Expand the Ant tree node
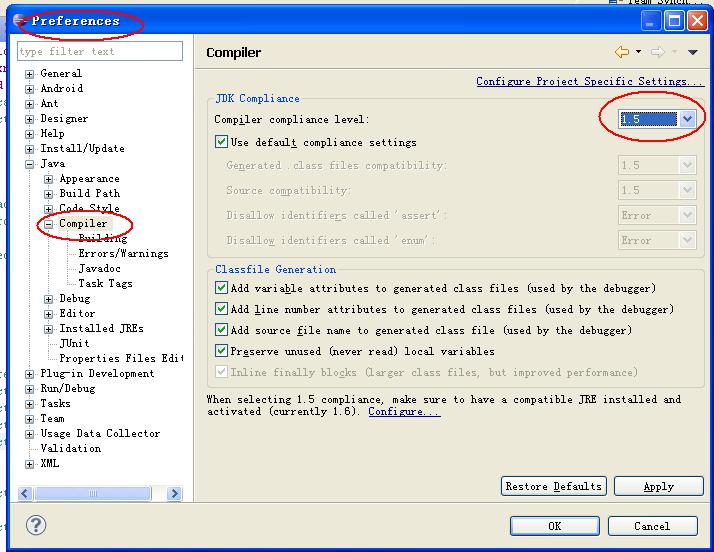The width and height of the screenshot is (714, 552). click(30, 104)
